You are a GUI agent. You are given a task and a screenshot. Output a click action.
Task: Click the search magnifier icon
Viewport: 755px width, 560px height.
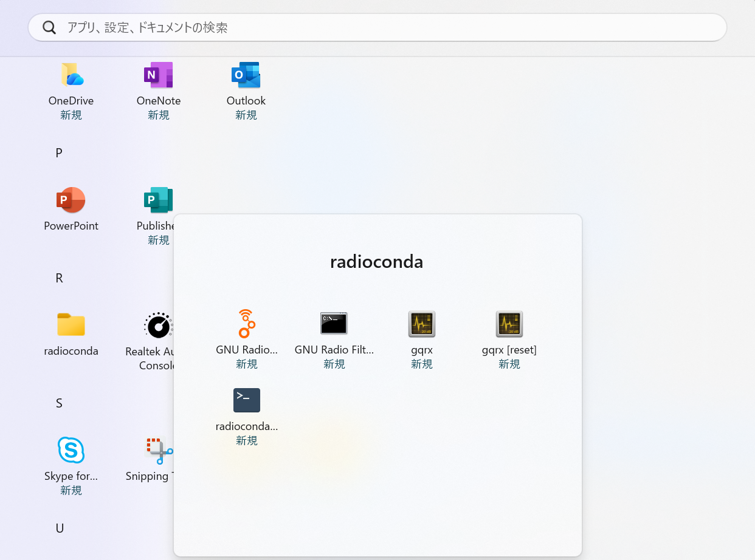click(x=49, y=27)
